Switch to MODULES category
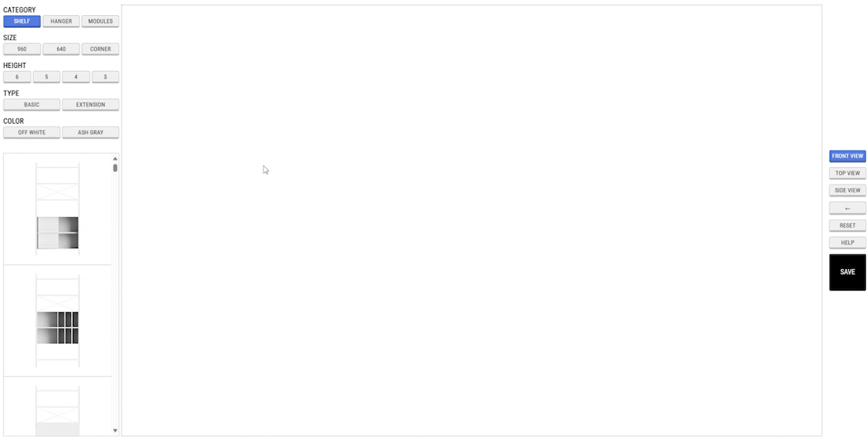The height and width of the screenshot is (441, 868). click(x=100, y=21)
